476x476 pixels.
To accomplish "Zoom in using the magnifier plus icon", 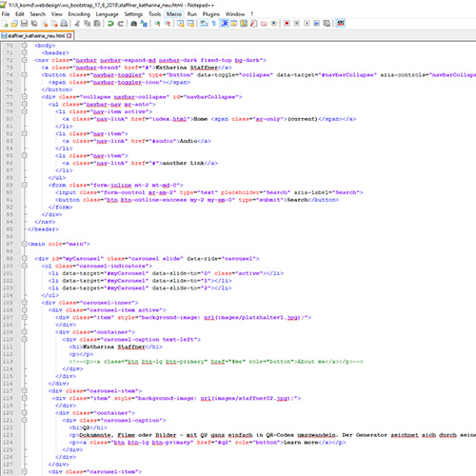I will tap(157, 24).
